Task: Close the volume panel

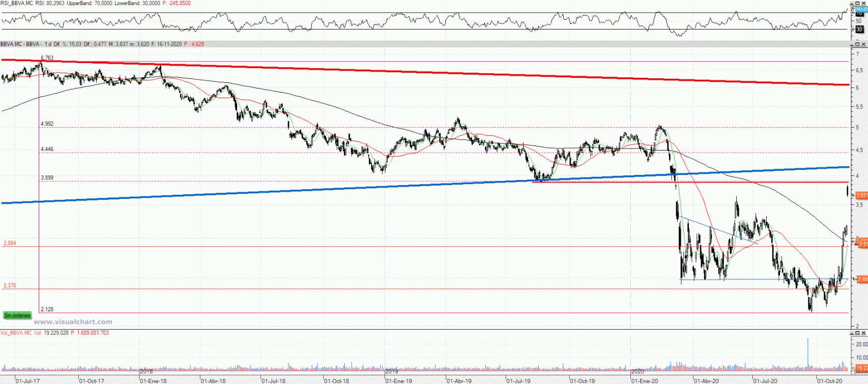Action: point(864,333)
